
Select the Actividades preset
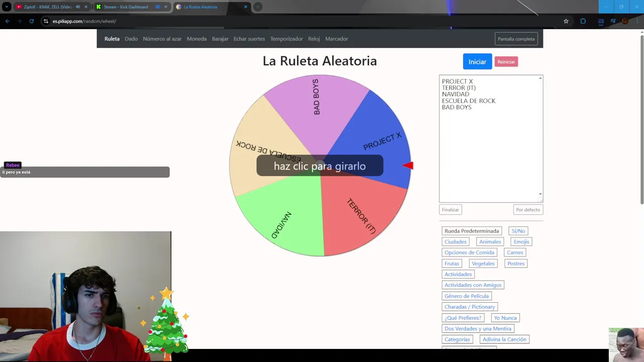(x=458, y=274)
